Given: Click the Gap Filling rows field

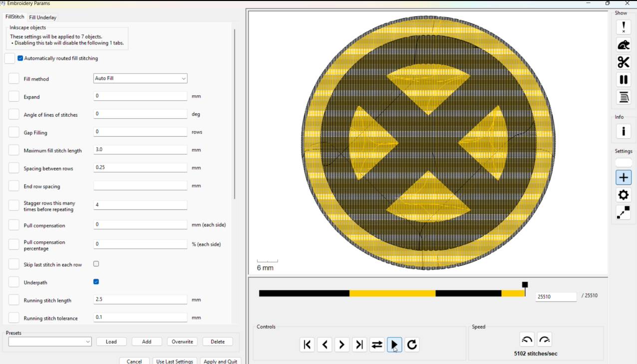Looking at the screenshot, I should coord(140,132).
